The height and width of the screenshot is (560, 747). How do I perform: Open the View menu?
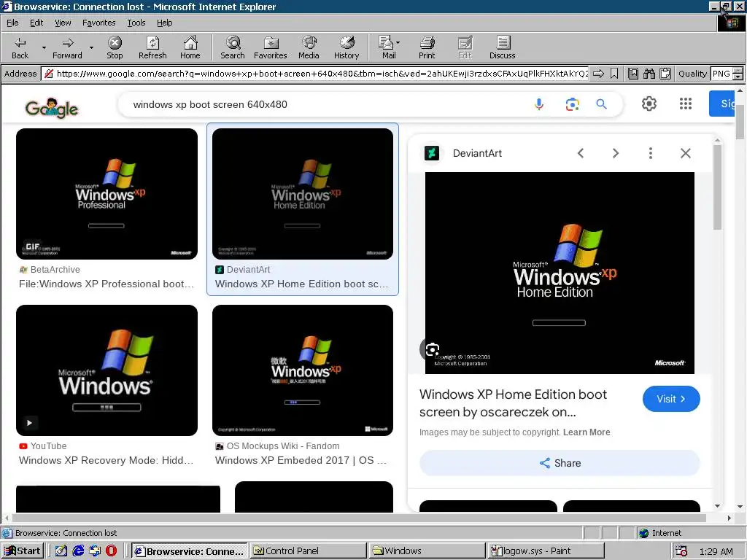[63, 23]
